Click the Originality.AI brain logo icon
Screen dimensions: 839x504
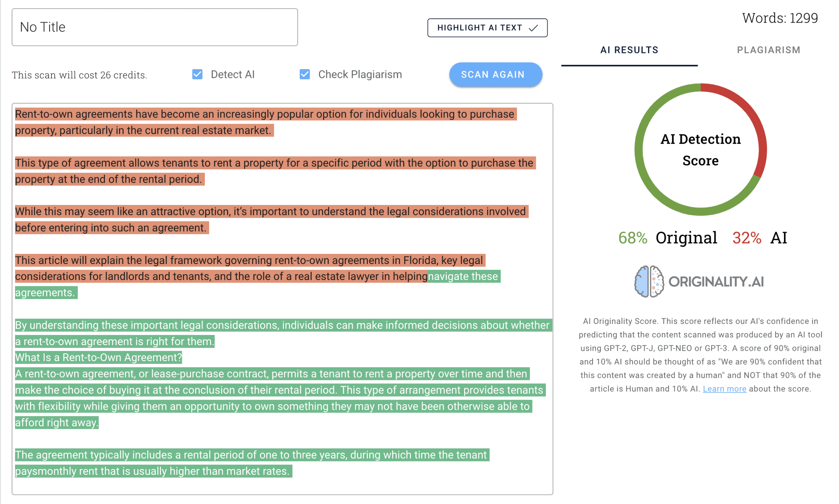point(649,282)
